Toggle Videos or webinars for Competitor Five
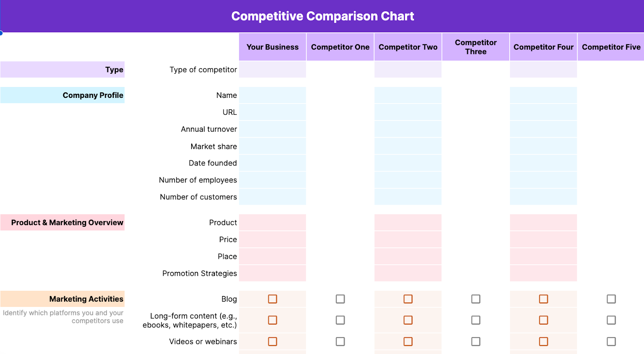This screenshot has width=644, height=354. (611, 342)
